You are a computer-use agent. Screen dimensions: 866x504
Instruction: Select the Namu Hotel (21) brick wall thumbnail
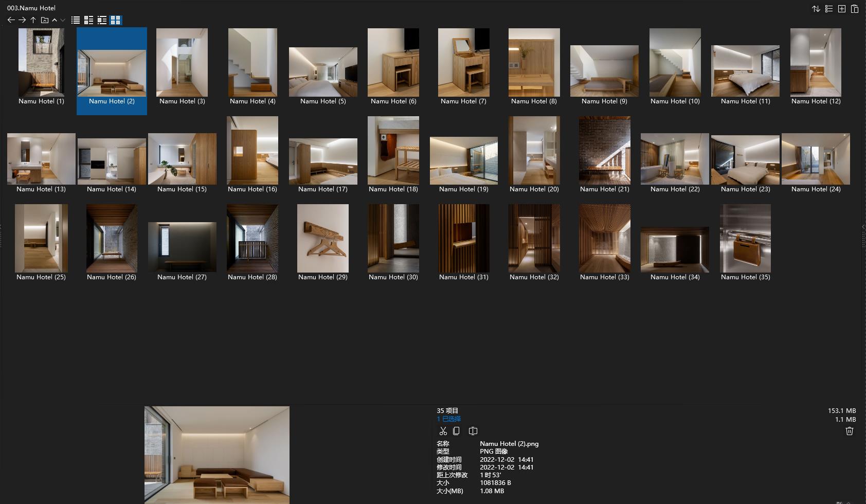coord(604,150)
